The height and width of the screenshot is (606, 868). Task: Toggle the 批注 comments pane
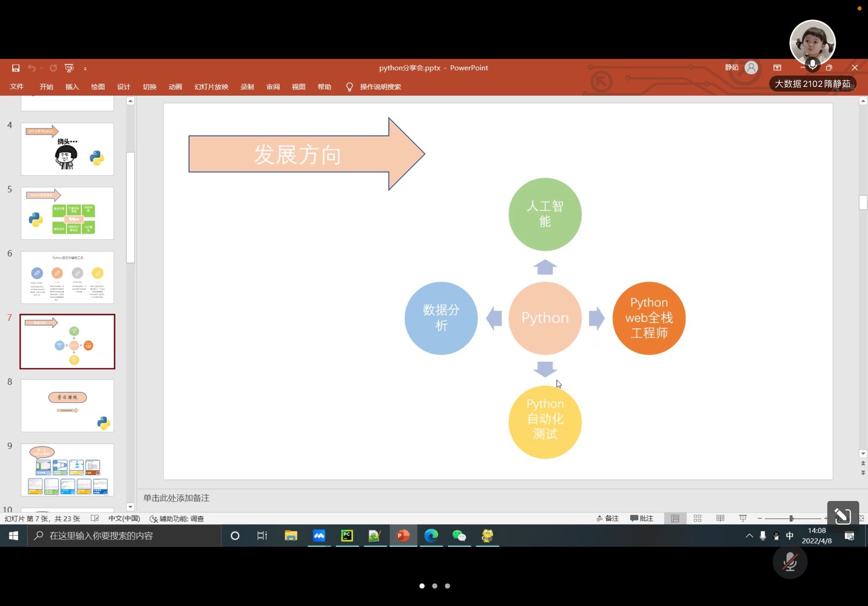pyautogui.click(x=642, y=518)
